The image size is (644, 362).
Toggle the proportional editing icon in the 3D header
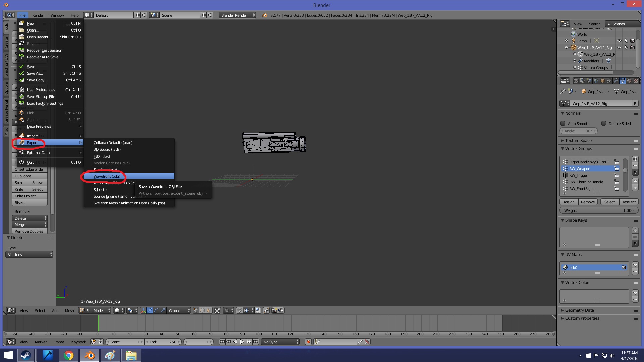click(x=227, y=311)
